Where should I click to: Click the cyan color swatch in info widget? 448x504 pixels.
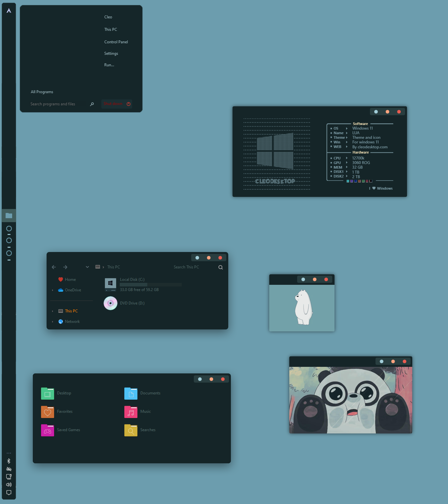click(x=348, y=181)
